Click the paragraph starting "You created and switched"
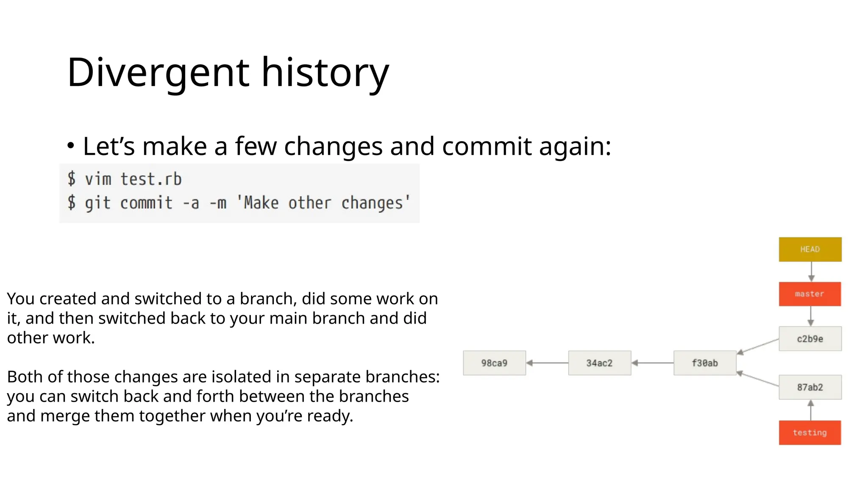The height and width of the screenshot is (488, 868). click(222, 318)
